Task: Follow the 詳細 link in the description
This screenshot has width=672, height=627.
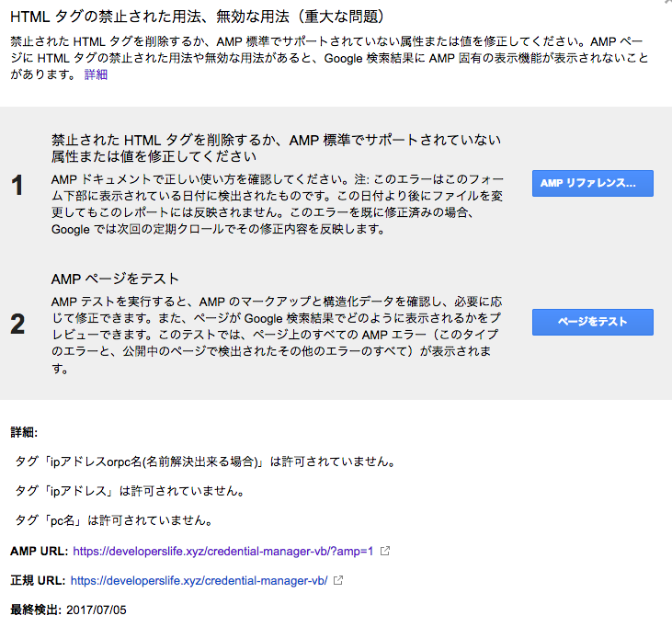Action: (96, 74)
